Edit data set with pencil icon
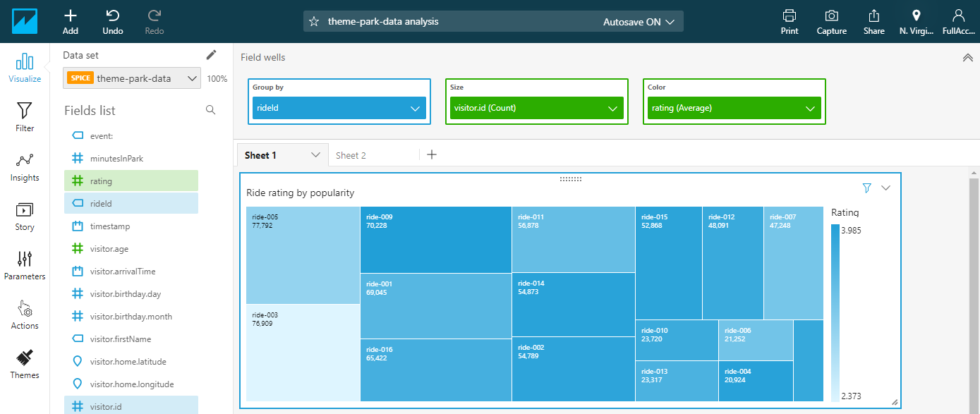 click(x=211, y=55)
